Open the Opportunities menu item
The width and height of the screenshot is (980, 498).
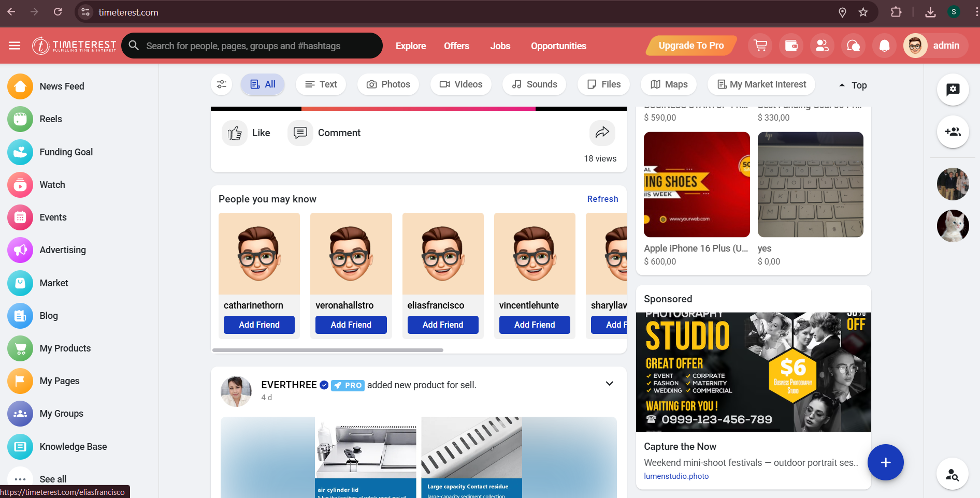(558, 46)
